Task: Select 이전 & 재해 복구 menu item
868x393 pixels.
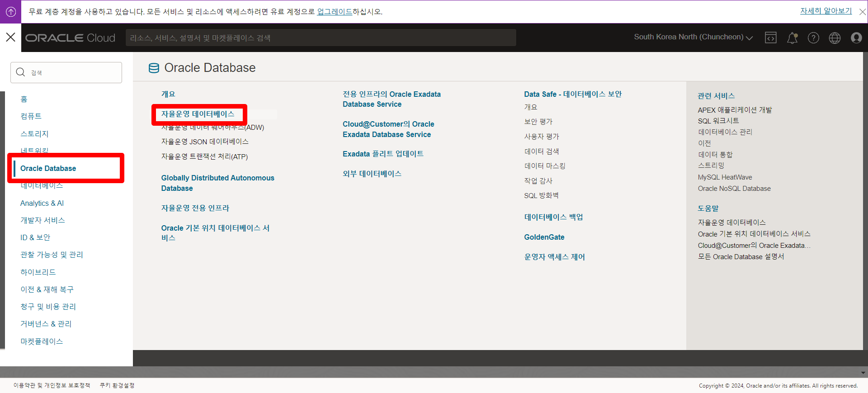Action: click(47, 289)
